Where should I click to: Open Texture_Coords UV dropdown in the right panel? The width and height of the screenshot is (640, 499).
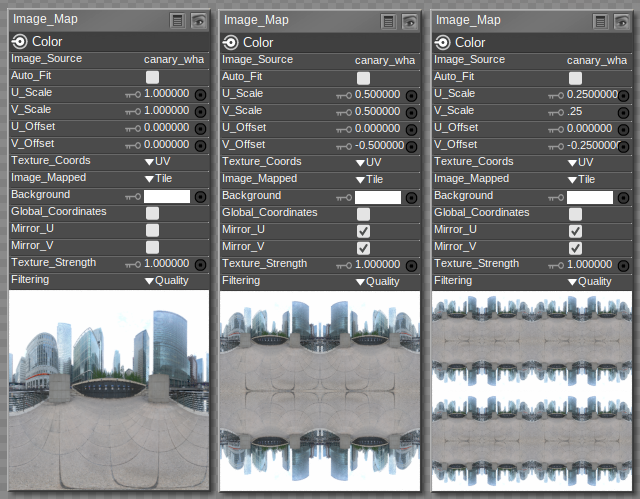580,163
